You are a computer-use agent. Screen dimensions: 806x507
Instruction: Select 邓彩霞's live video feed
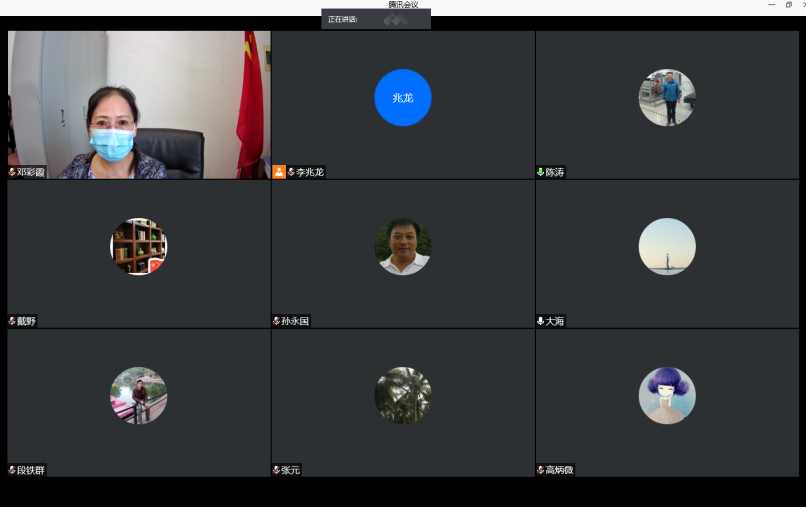[x=139, y=104]
